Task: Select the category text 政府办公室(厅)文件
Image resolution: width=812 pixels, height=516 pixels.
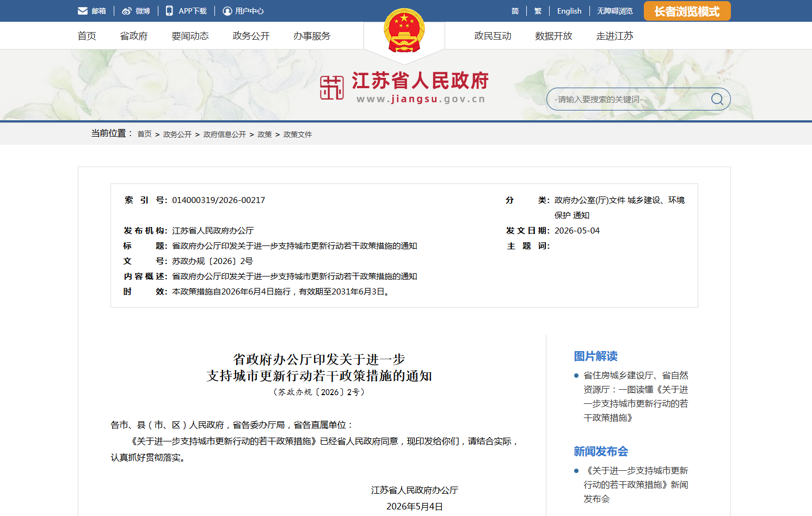Action: 590,200
